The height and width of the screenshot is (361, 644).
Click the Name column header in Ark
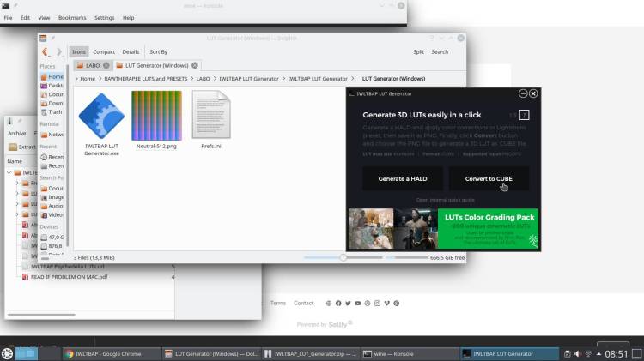point(15,161)
